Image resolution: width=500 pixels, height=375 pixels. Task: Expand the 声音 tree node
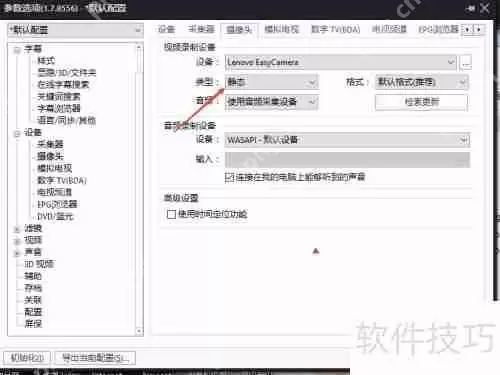coord(17,253)
